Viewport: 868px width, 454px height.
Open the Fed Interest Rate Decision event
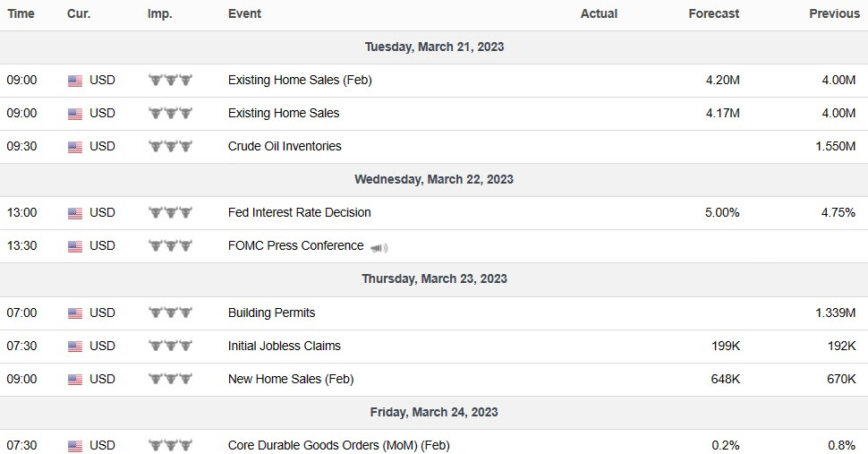point(299,212)
